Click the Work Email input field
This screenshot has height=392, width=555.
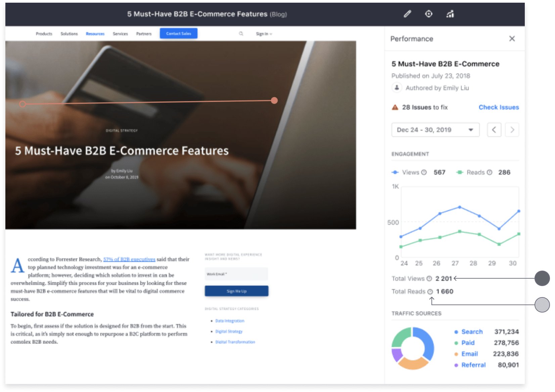click(236, 274)
